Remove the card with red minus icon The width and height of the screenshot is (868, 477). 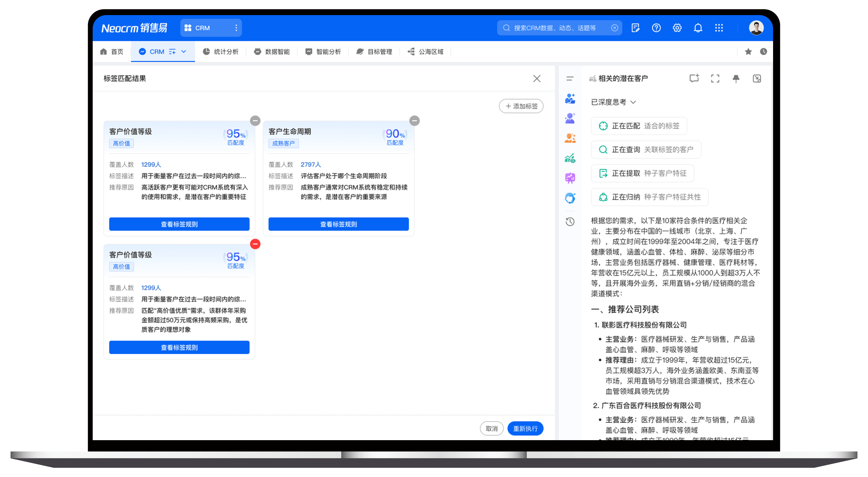point(255,244)
